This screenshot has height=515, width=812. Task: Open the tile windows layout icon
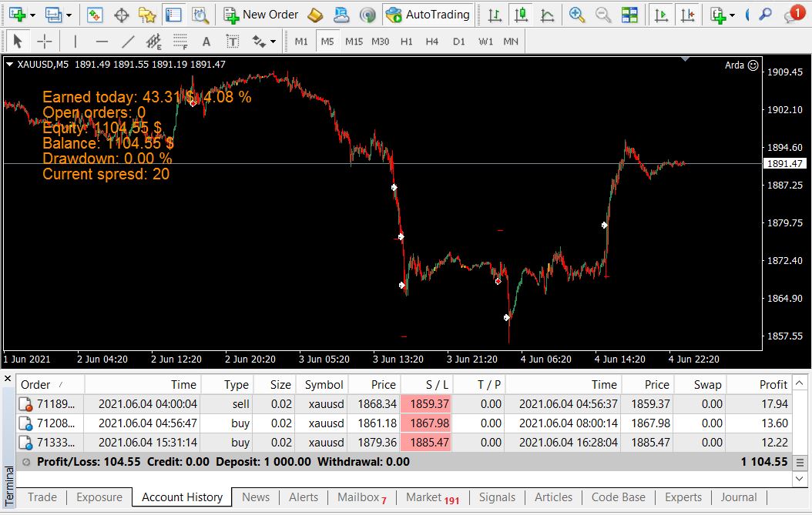click(629, 15)
